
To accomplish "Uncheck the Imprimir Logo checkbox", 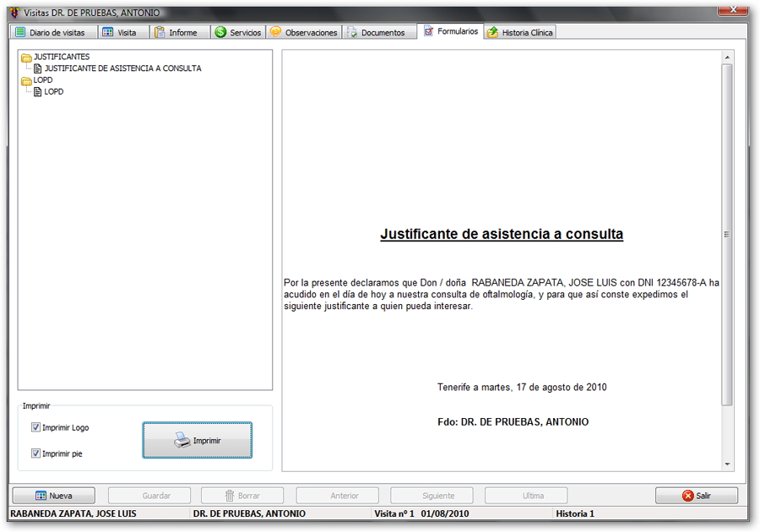I will [35, 427].
